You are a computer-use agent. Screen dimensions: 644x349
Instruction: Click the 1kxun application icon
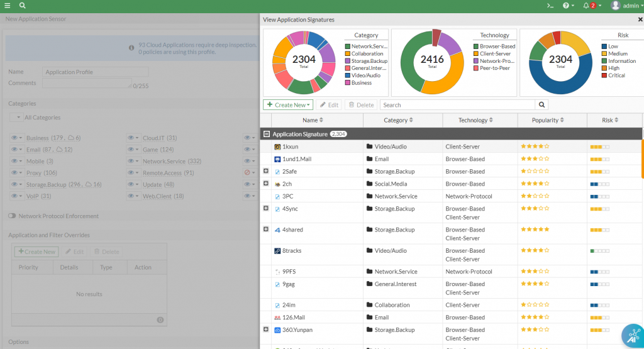point(277,147)
